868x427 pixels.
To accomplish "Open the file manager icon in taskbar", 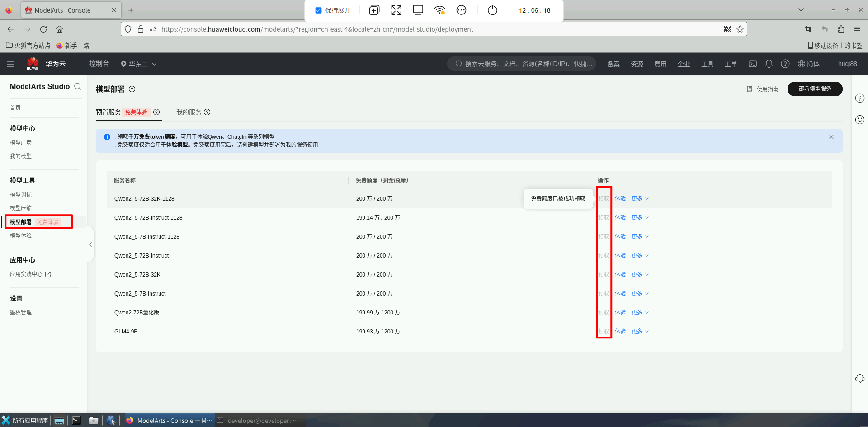I will pyautogui.click(x=94, y=421).
